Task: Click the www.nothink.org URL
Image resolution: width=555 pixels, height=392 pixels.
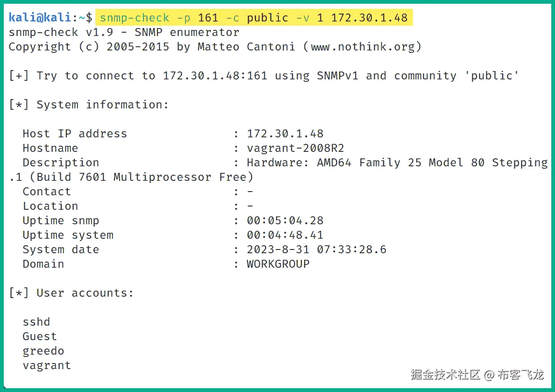Action: pos(363,47)
